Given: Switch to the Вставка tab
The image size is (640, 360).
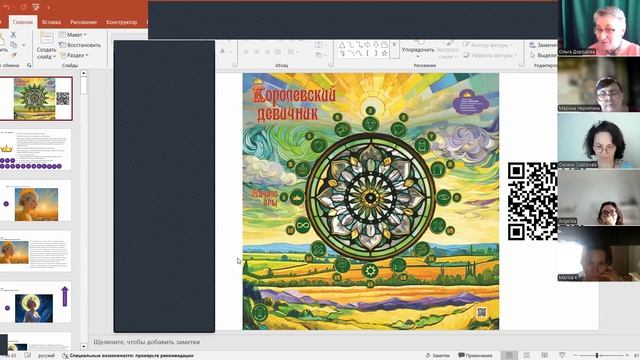Looking at the screenshot, I should 51,22.
